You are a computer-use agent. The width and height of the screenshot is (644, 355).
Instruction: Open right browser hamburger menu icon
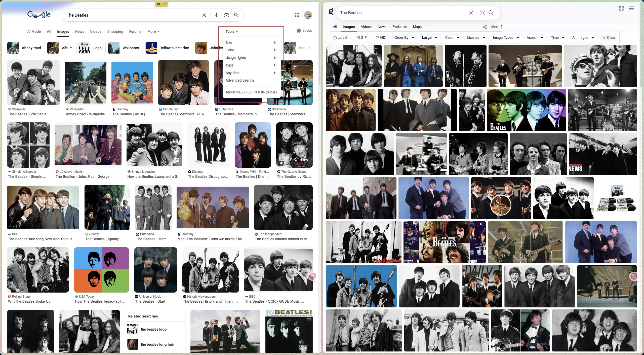pyautogui.click(x=631, y=8)
